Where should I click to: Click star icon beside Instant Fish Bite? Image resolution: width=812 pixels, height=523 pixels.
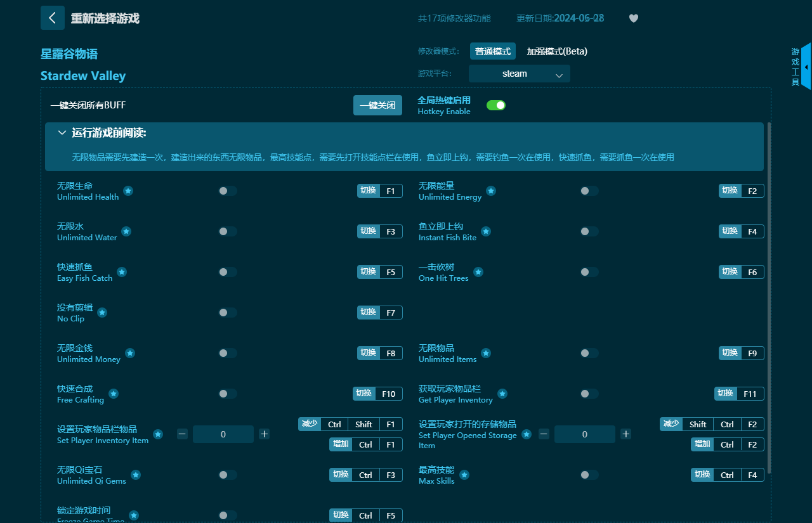coord(486,231)
